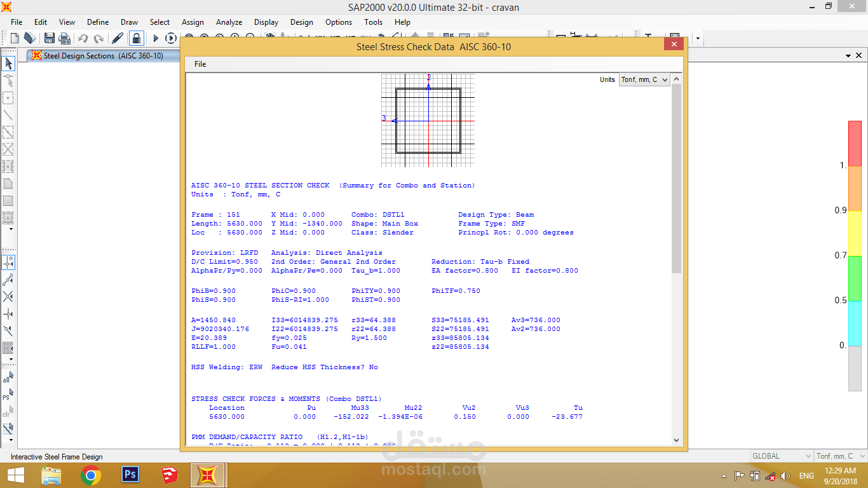The width and height of the screenshot is (868, 488).
Task: Select the Quick Draw Area tool
Action: click(x=8, y=218)
